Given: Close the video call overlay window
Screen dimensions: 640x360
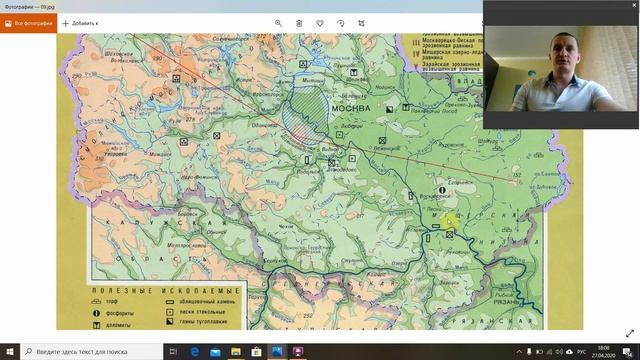Looking at the screenshot, I should (634, 4).
